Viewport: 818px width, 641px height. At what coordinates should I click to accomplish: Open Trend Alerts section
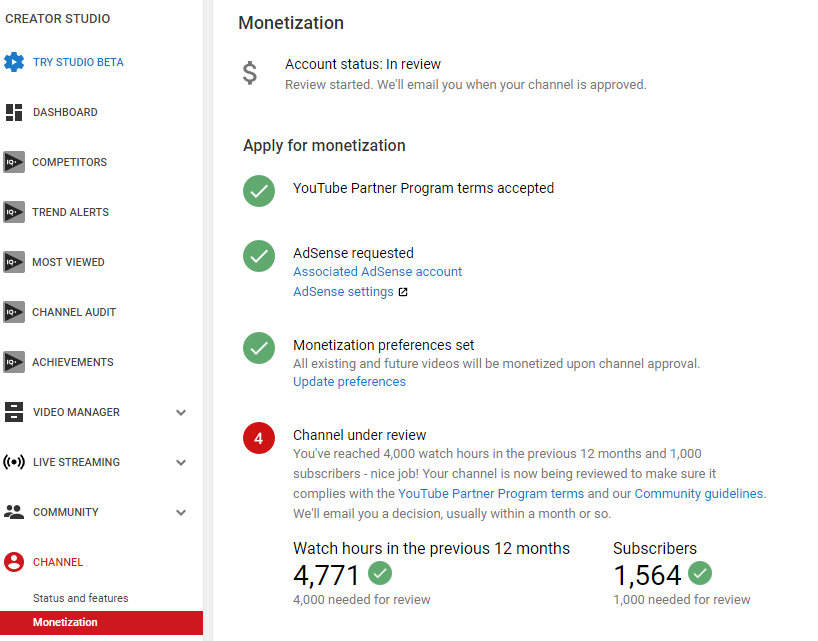70,212
